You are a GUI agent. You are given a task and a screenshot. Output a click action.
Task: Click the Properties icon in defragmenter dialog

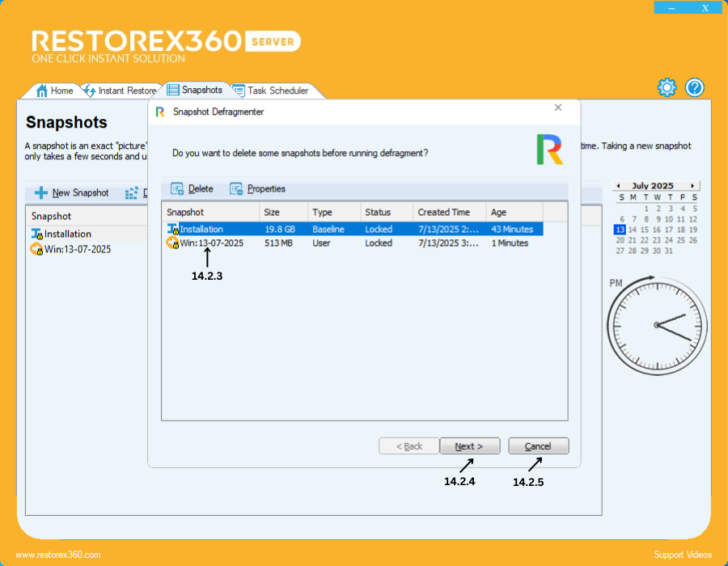tap(236, 189)
